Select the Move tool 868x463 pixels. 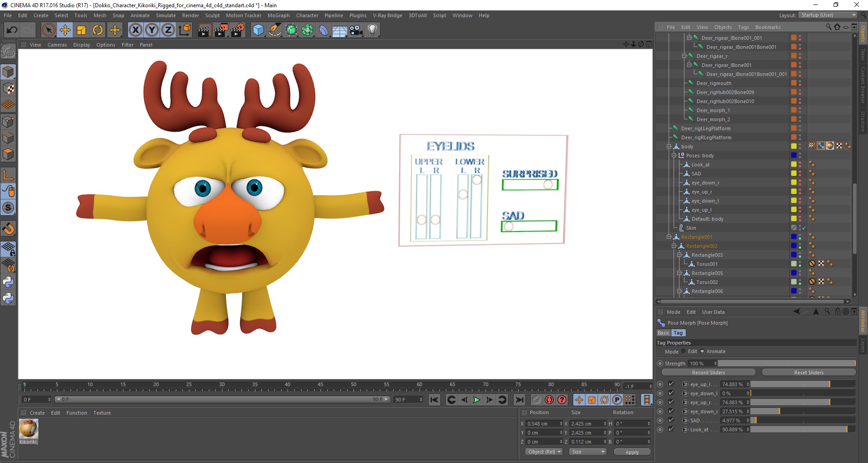point(65,30)
